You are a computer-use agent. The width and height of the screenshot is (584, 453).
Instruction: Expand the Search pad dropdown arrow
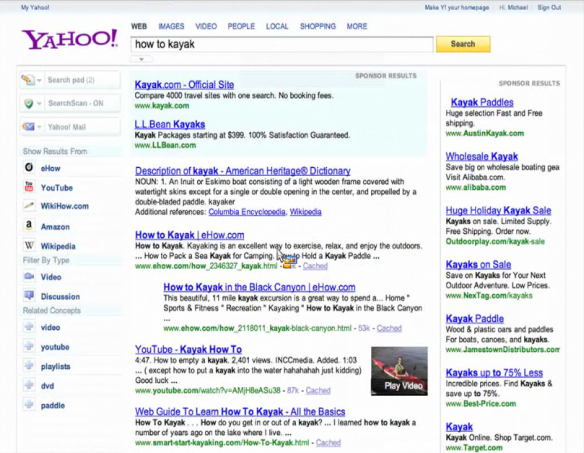pyautogui.click(x=39, y=80)
